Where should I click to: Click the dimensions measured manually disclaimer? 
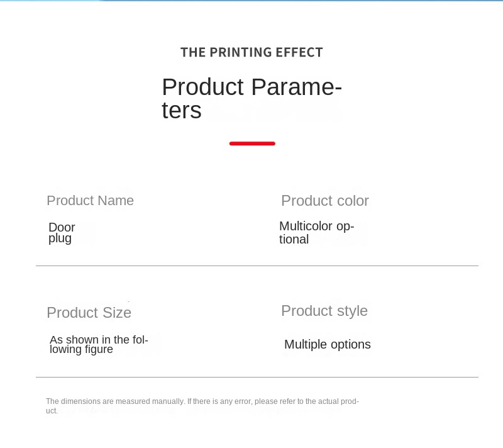pos(202,406)
